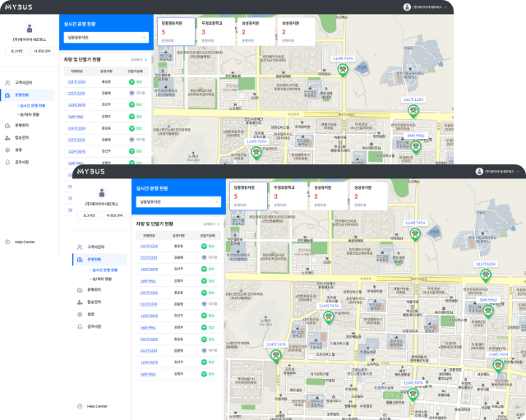Click 공지사항 bell icon in front window
526x420 pixels.
[x=78, y=326]
